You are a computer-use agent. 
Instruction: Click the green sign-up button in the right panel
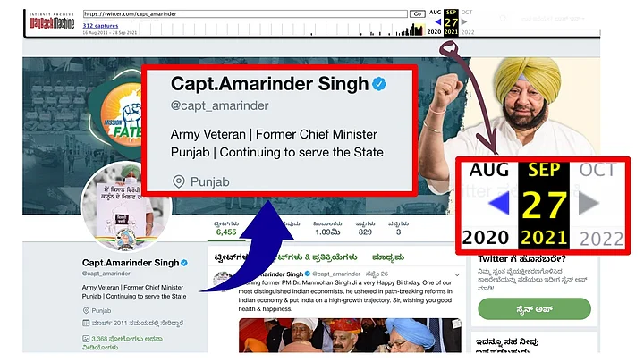[x=534, y=309]
